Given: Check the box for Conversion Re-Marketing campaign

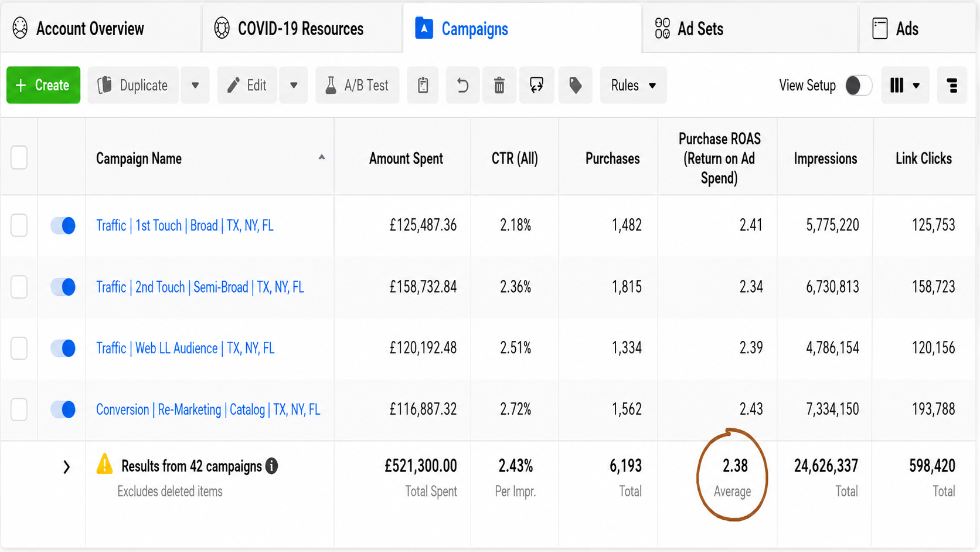Looking at the screenshot, I should [x=19, y=409].
